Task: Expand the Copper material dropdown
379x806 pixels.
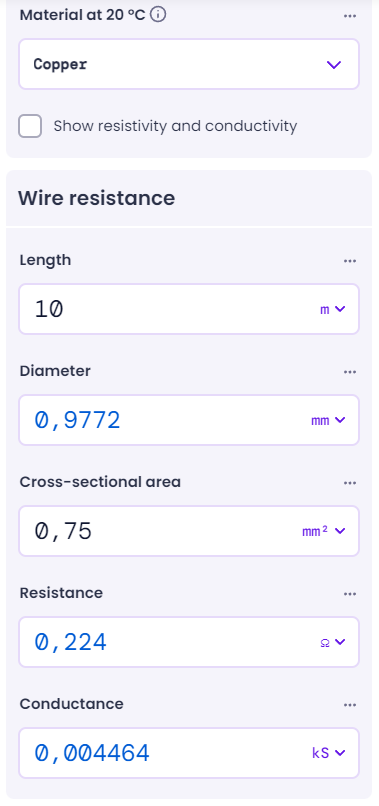Action: pos(189,64)
